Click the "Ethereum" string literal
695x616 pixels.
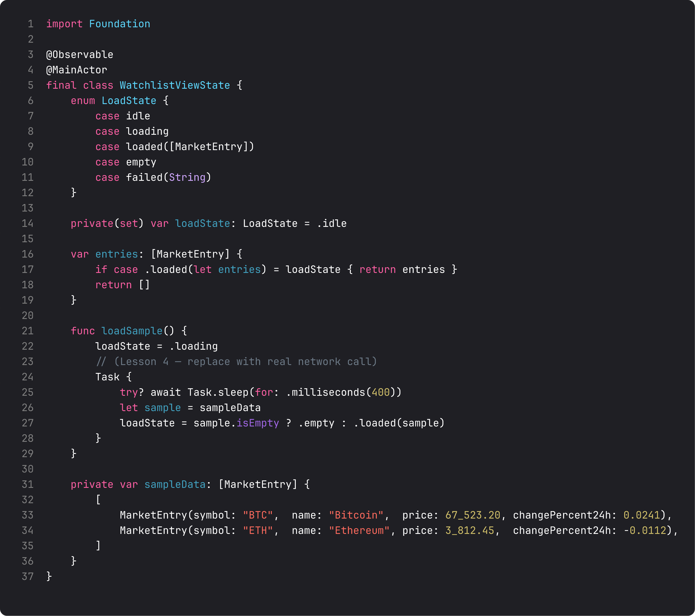pyautogui.click(x=359, y=530)
